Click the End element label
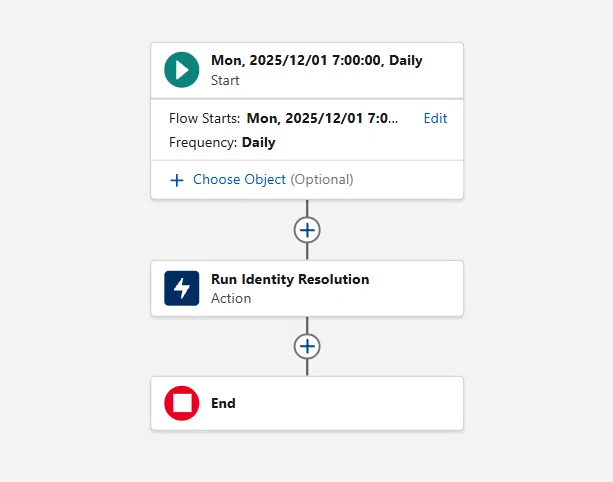The width and height of the screenshot is (613, 482). [223, 403]
